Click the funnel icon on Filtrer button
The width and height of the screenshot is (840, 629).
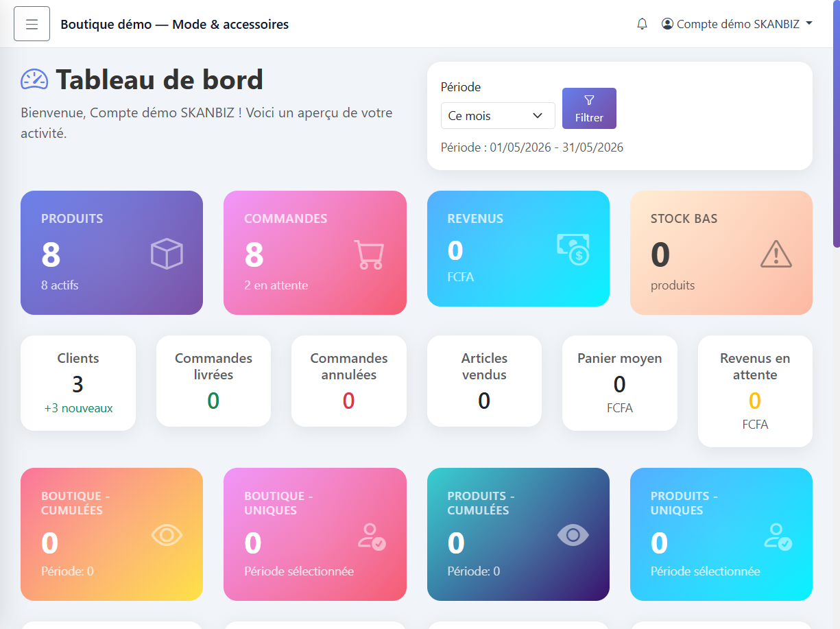589,100
